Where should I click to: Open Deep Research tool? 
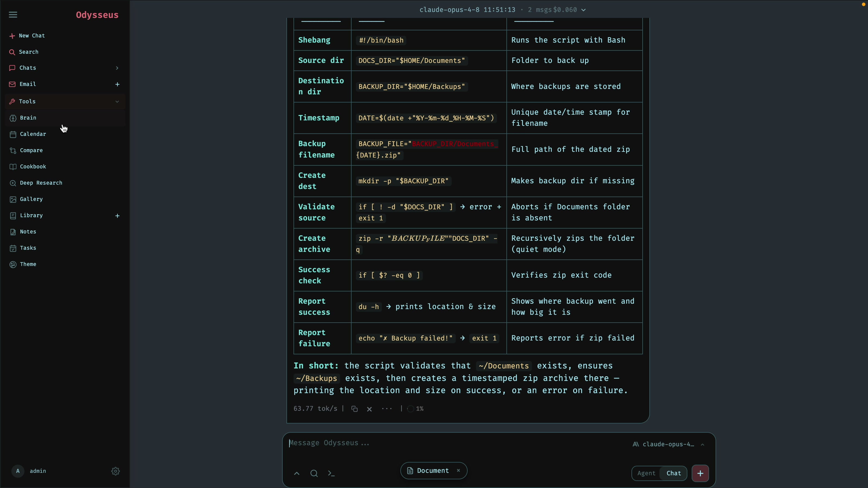41,183
